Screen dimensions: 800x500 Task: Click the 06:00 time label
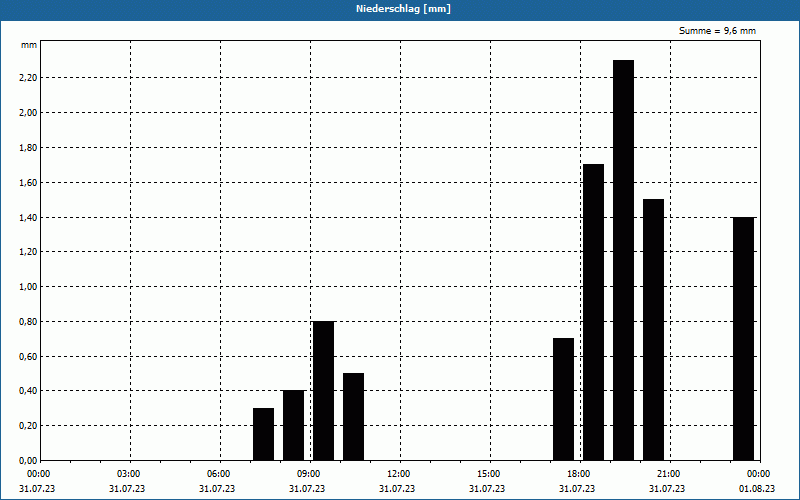(218, 474)
